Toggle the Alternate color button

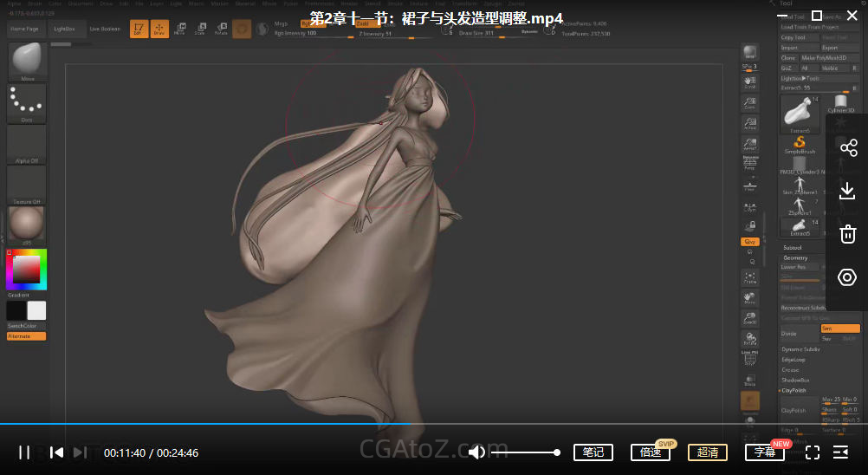tap(26, 336)
